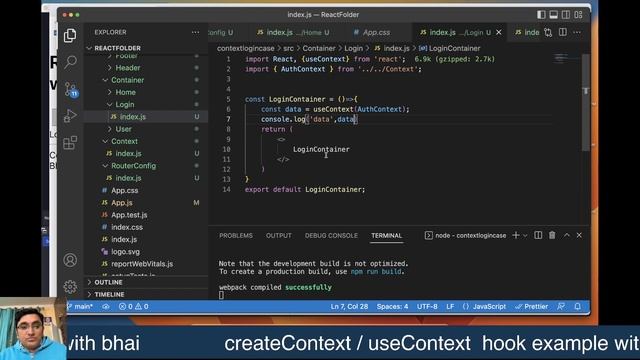Open the Accounts menu icon
The width and height of the screenshot is (640, 360).
pyautogui.click(x=70, y=260)
